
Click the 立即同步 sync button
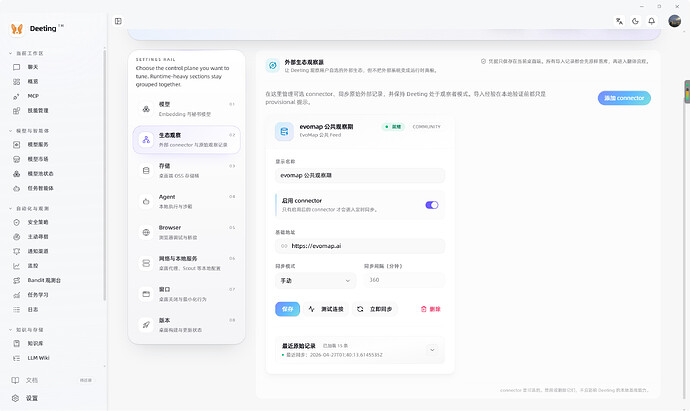coord(374,309)
